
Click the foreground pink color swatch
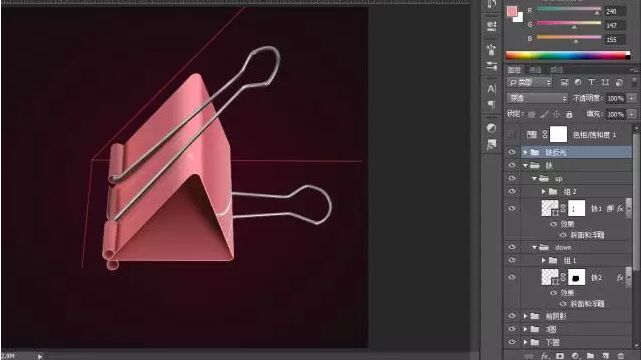click(x=512, y=11)
